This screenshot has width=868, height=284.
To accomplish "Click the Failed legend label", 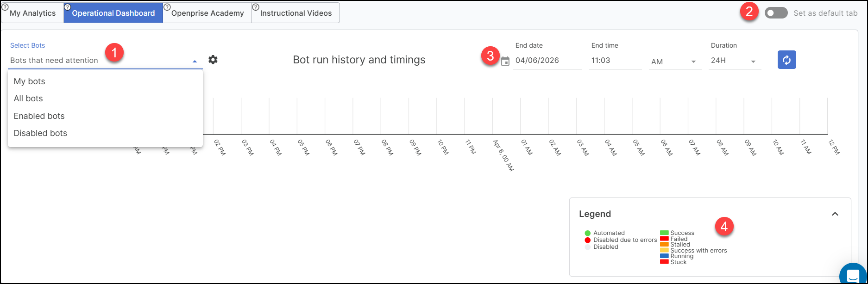I will (x=679, y=239).
